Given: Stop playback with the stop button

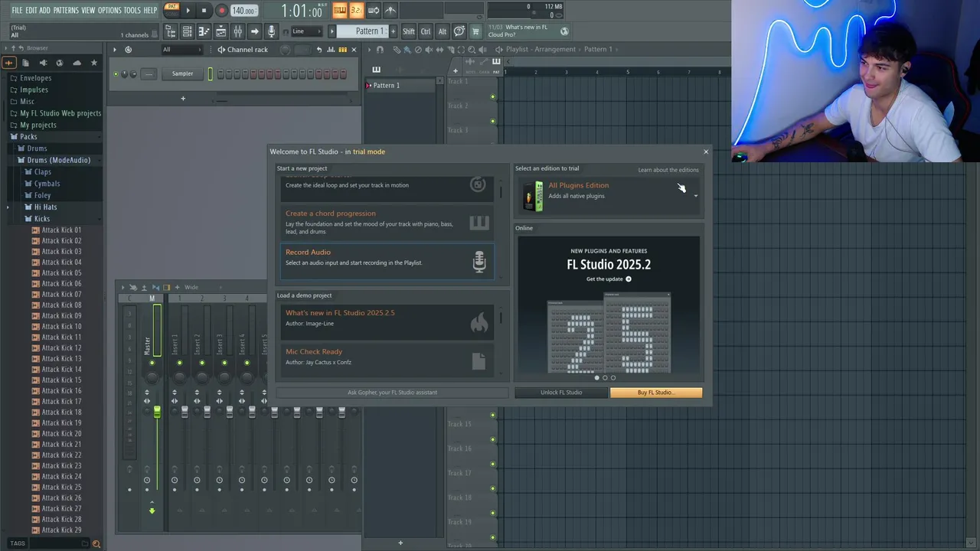Looking at the screenshot, I should tap(204, 11).
